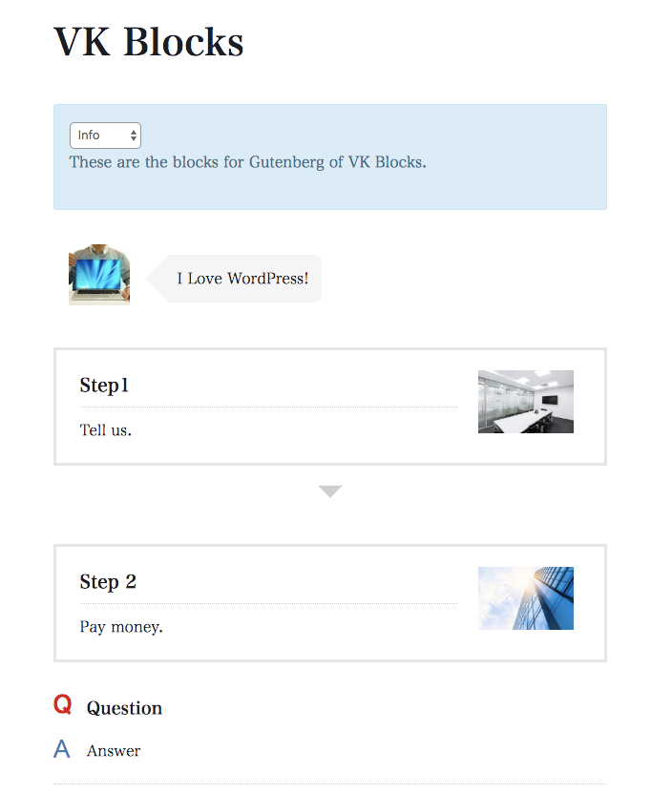Click the gray down arrow between steps
The image size is (672, 794).
coord(330,491)
